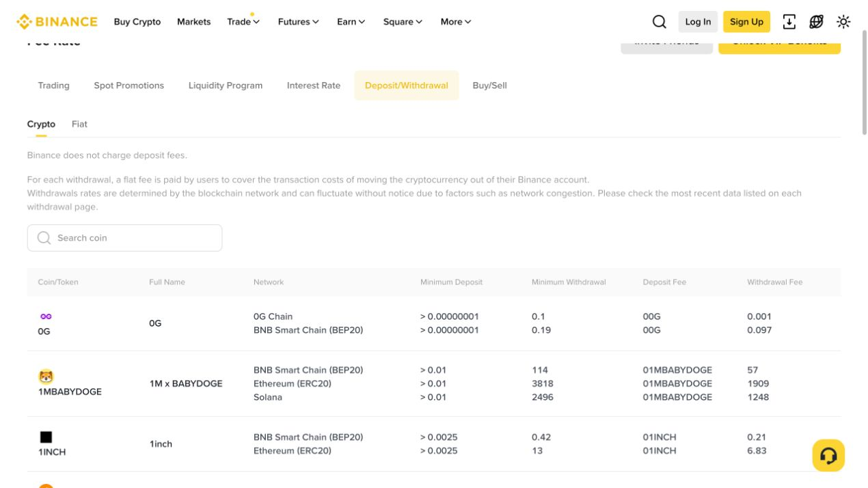Click the Solana network entry
Viewport: 868px width, 488px height.
click(268, 397)
